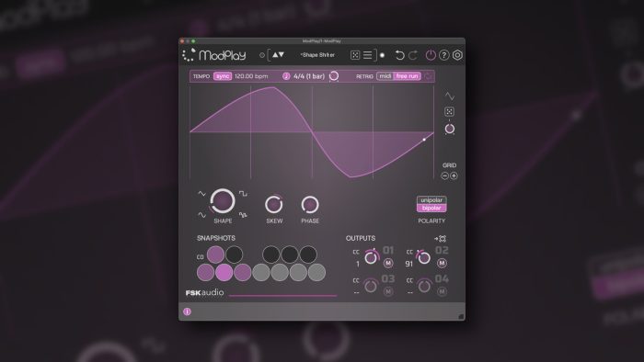This screenshot has width=644, height=362.
Task: Increase the grid with the plus button
Action: [454, 175]
